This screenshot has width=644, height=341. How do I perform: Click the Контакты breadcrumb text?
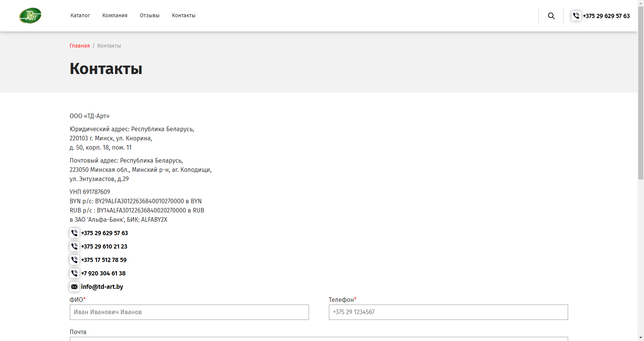(109, 46)
